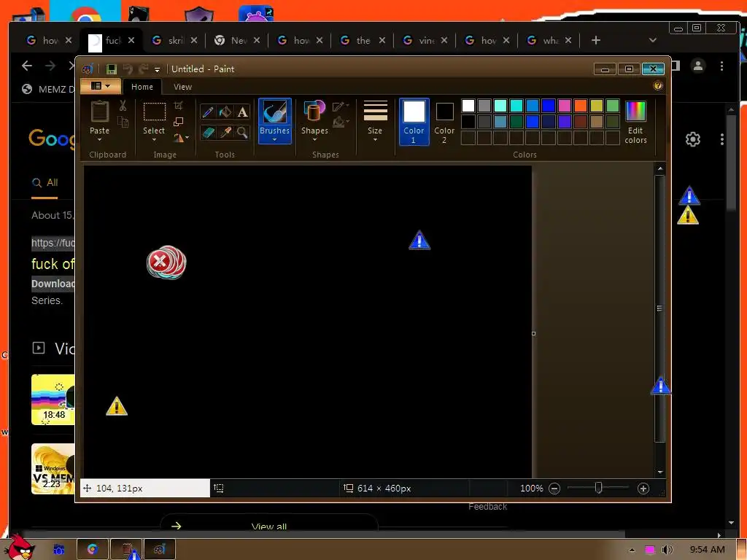Screen dimensions: 747x560
Task: Select Color 1 foreground button
Action: click(x=414, y=122)
